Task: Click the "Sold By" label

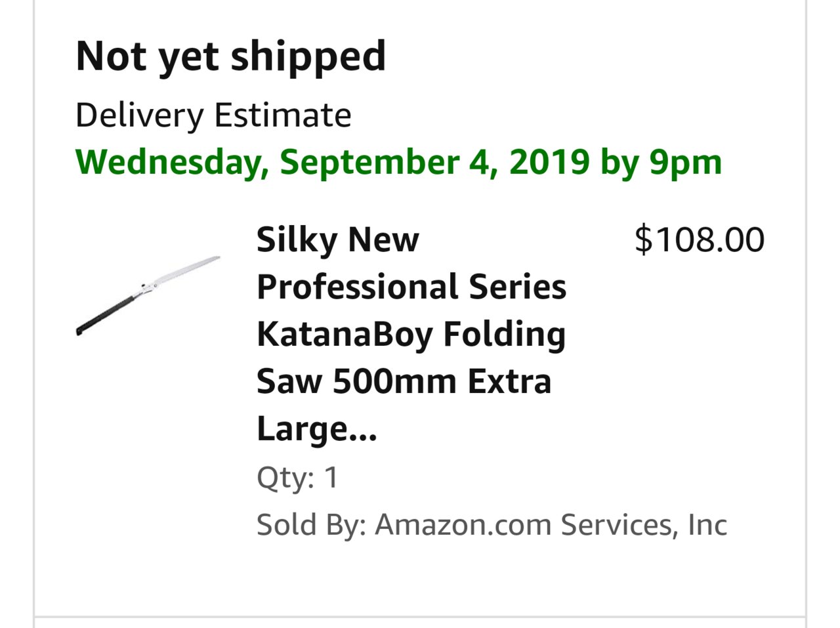Action: click(311, 525)
